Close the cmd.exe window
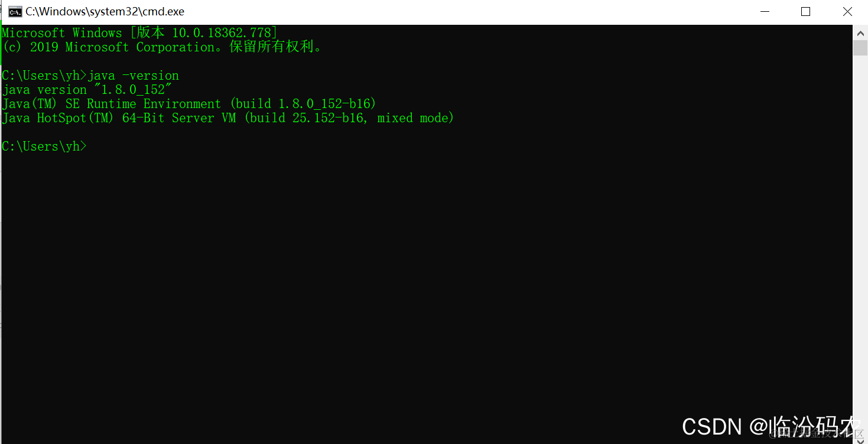 tap(847, 12)
